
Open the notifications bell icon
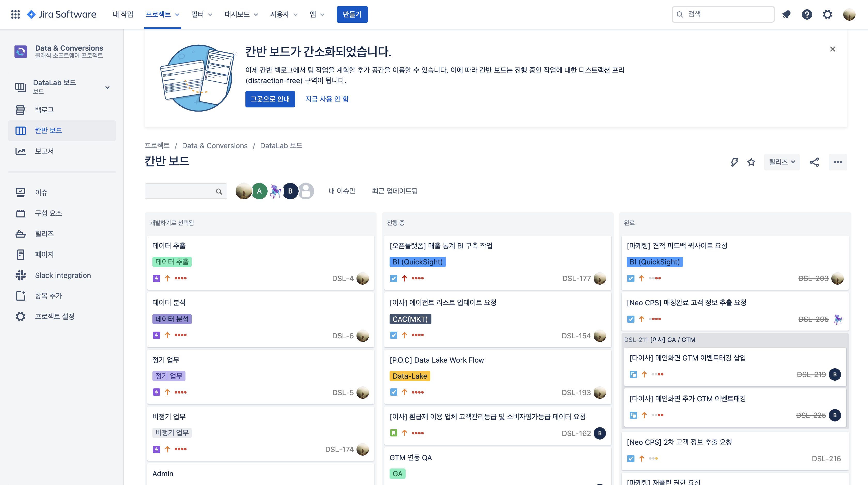click(787, 14)
